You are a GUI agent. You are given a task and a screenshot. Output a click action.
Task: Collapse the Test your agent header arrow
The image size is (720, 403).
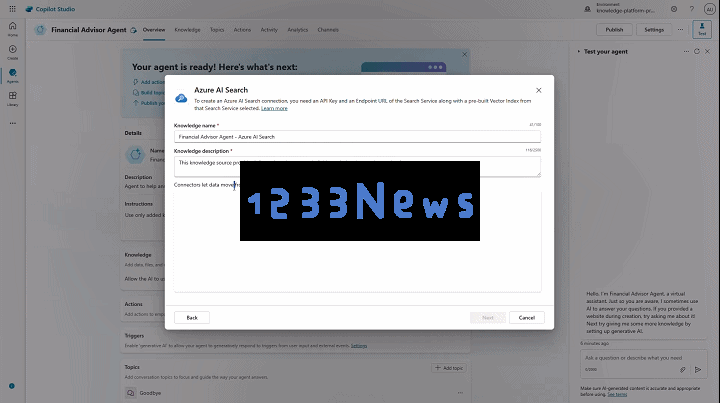click(579, 51)
